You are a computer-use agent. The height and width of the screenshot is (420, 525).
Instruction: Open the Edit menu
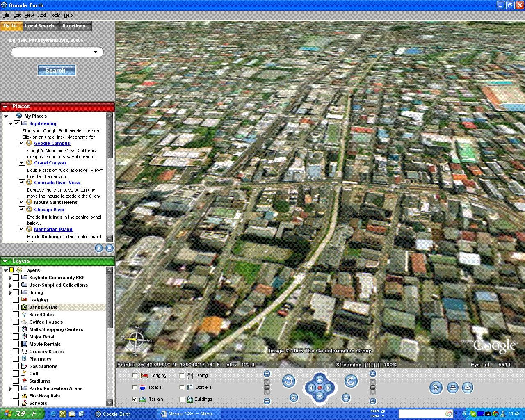pos(17,15)
